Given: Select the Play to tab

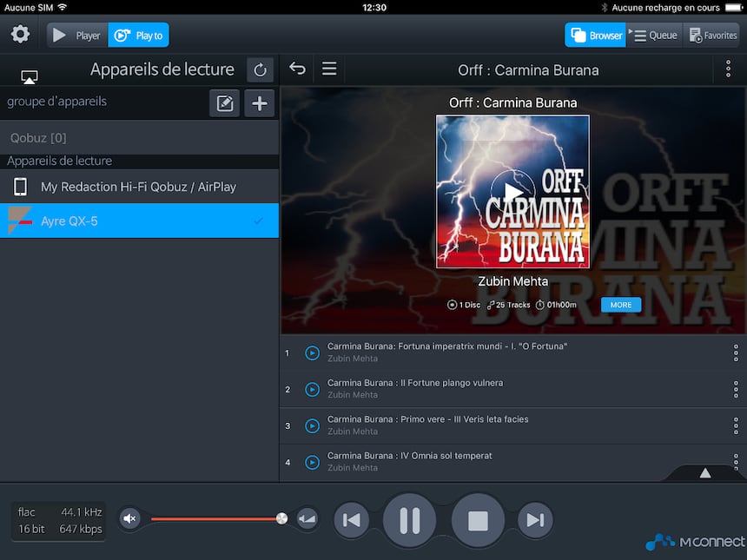Looking at the screenshot, I should click(x=139, y=36).
